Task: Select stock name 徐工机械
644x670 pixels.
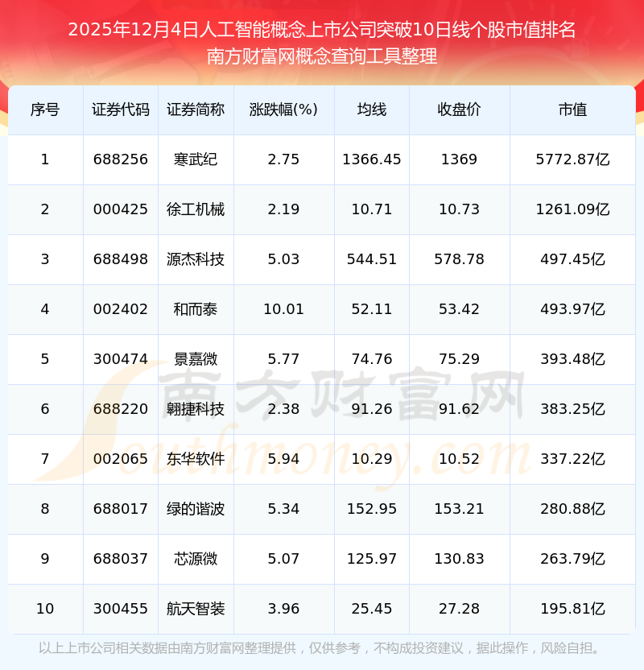Action: [x=196, y=209]
